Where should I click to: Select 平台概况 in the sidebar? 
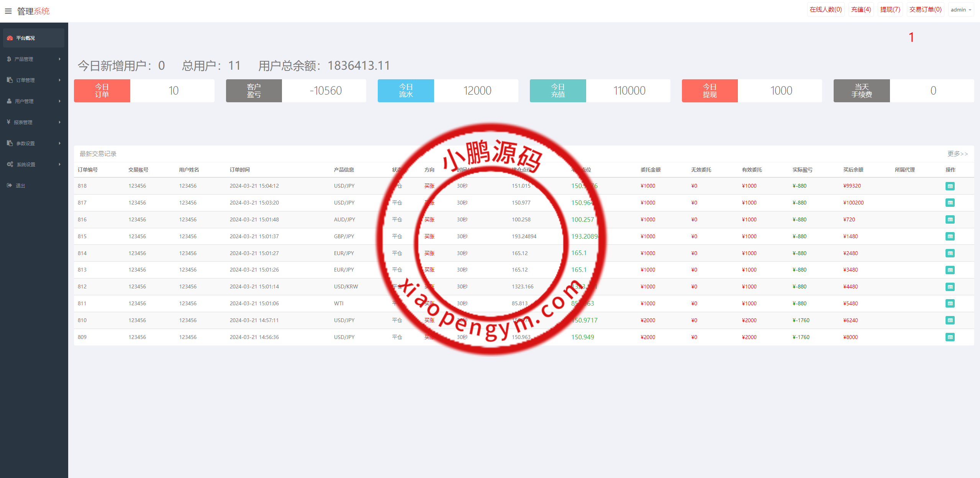pyautogui.click(x=25, y=38)
